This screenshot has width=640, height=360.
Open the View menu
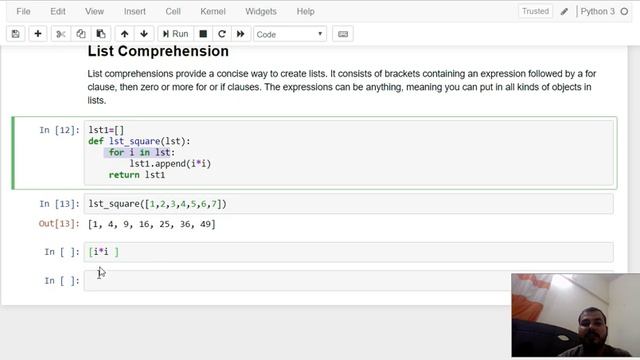coord(94,11)
